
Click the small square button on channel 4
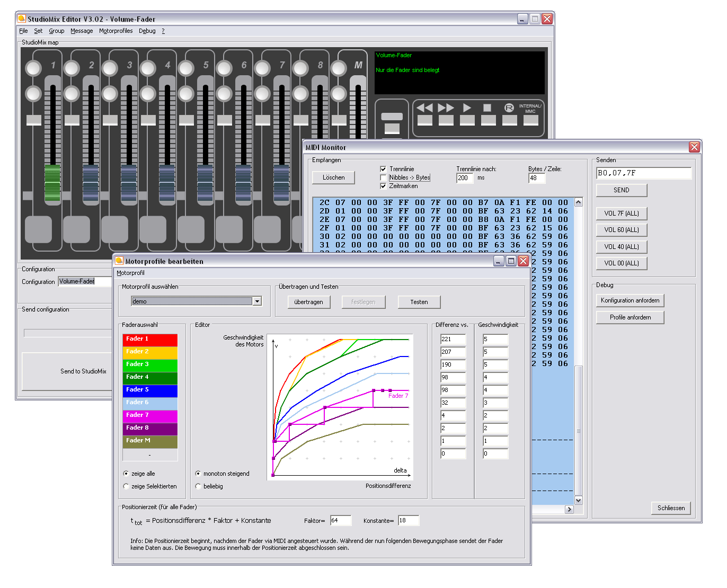(x=148, y=120)
